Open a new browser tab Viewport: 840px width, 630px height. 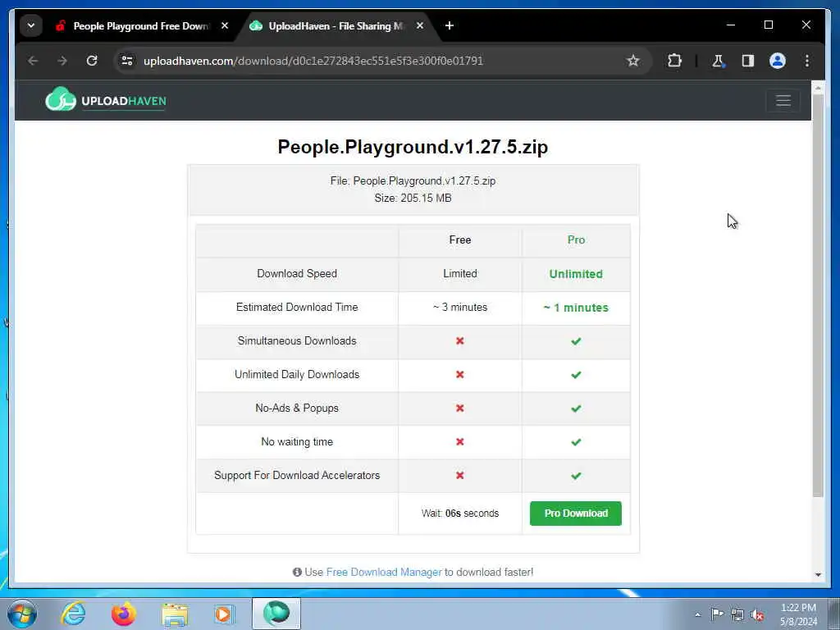[x=449, y=25]
